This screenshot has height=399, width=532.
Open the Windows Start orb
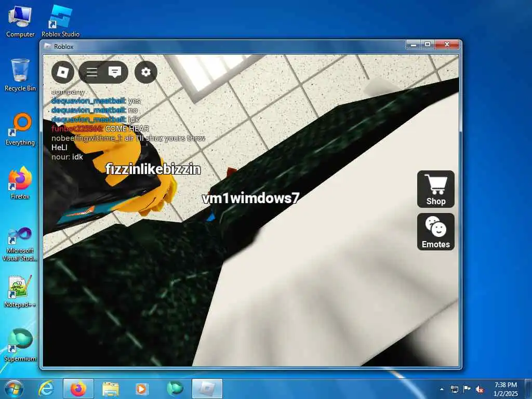14,389
